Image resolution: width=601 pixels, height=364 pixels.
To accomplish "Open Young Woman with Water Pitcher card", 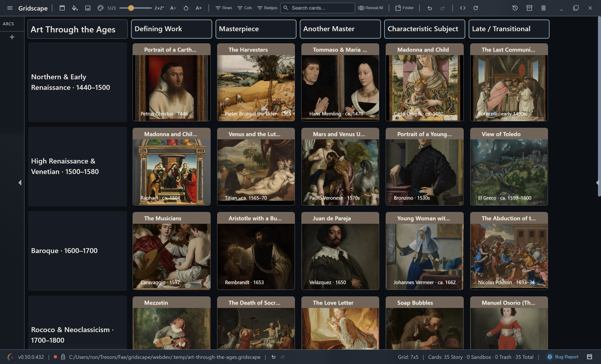I will (425, 251).
